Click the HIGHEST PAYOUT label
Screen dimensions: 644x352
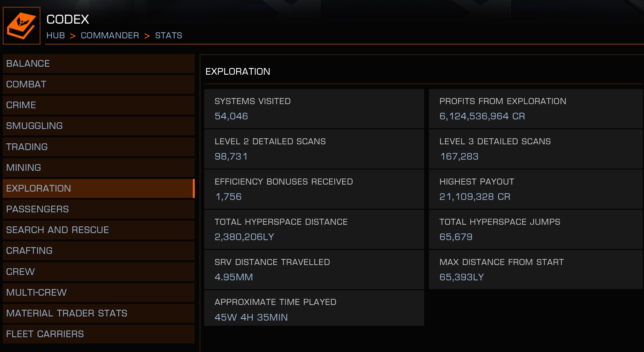click(x=477, y=182)
